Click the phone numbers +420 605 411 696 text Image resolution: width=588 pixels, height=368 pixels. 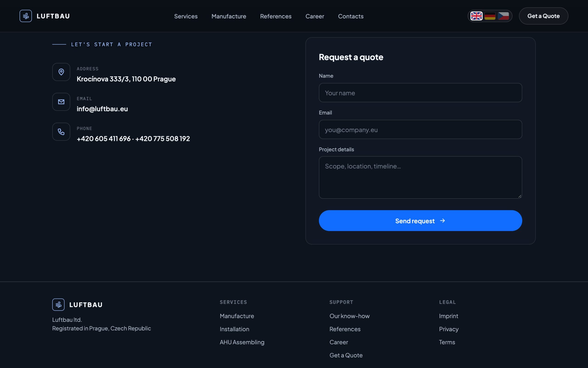(104, 139)
